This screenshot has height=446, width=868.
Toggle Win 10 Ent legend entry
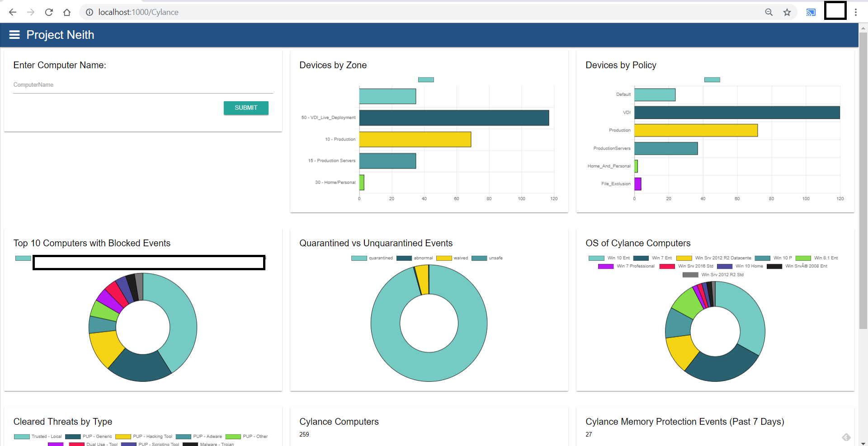tap(609, 258)
